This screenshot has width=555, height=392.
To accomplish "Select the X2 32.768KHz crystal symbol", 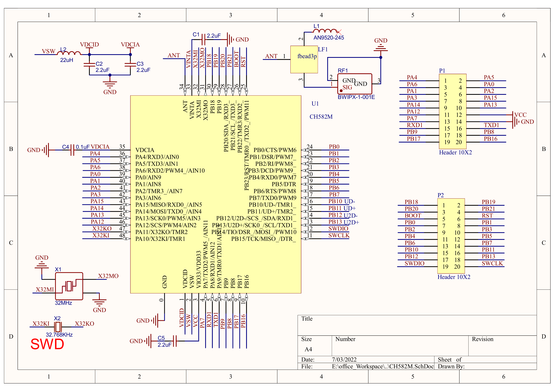I will (x=58, y=327).
